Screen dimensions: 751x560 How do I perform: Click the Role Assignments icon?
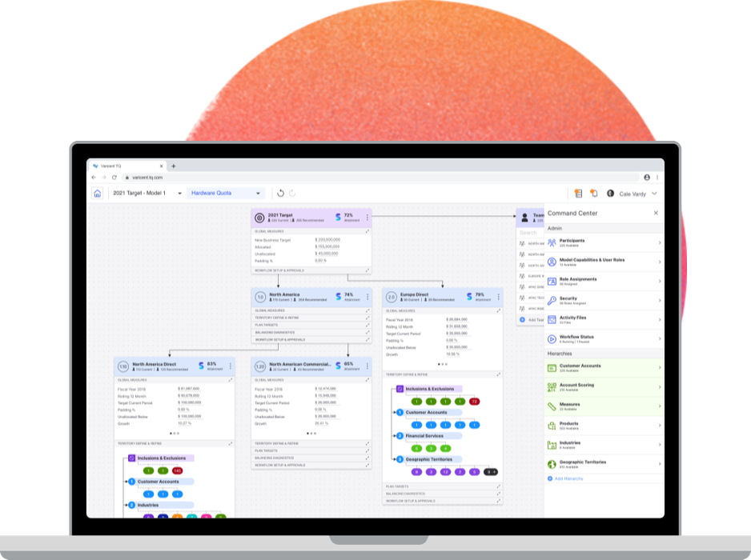click(x=551, y=281)
